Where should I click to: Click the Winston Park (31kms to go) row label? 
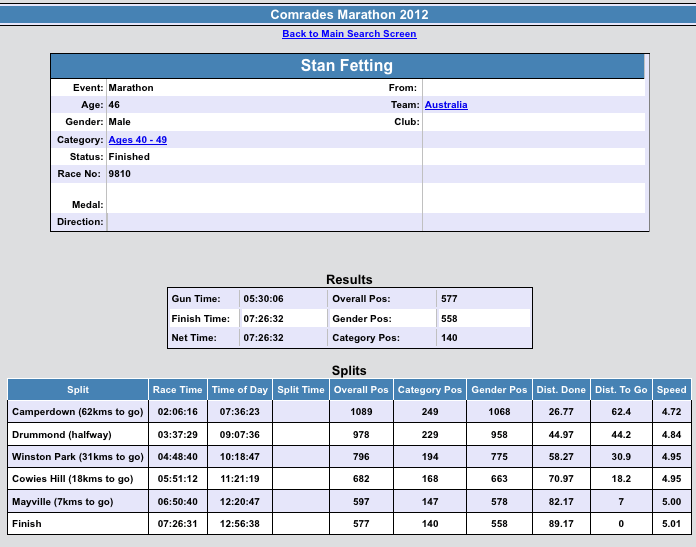78,457
